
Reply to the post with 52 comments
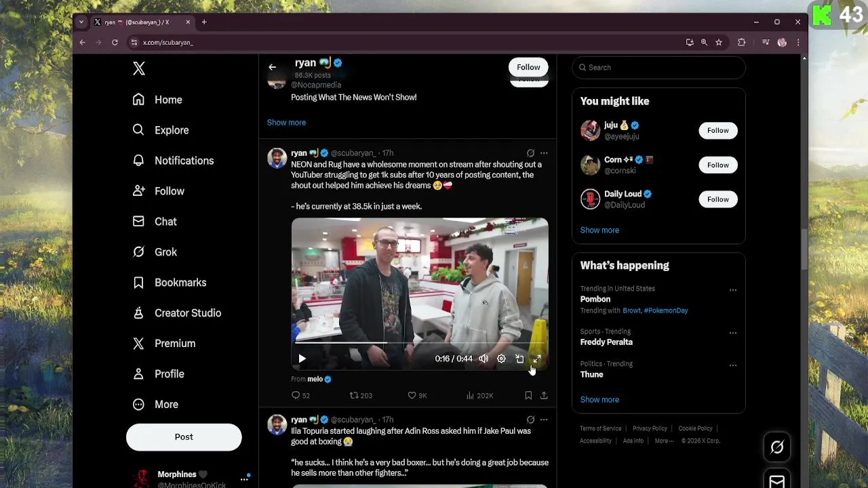click(x=300, y=396)
